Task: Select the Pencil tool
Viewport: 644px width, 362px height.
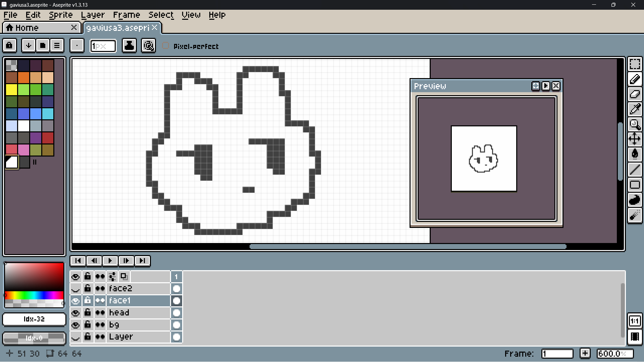Action: pyautogui.click(x=635, y=79)
